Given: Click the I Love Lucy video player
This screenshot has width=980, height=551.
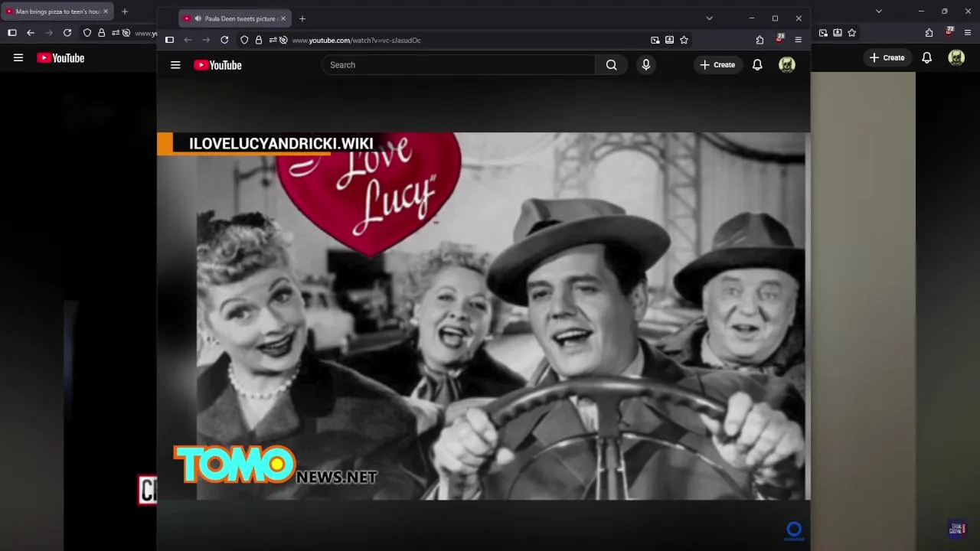Looking at the screenshot, I should 483,316.
